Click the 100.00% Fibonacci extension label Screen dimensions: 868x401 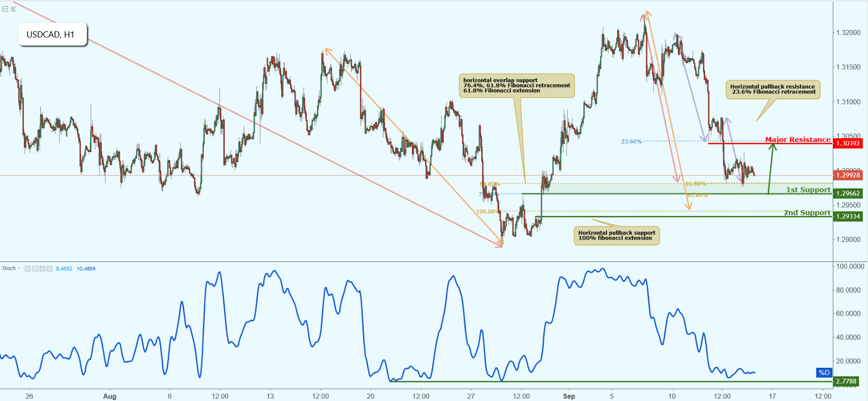click(487, 212)
